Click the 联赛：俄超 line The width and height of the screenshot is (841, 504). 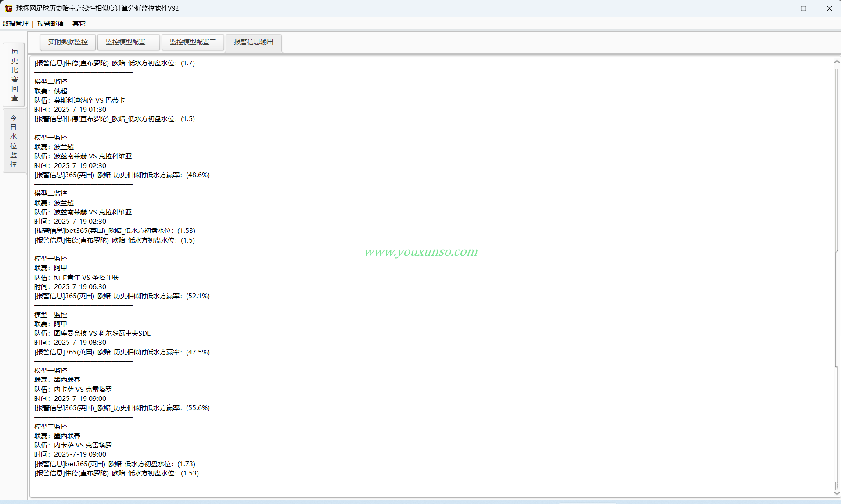[x=51, y=91]
